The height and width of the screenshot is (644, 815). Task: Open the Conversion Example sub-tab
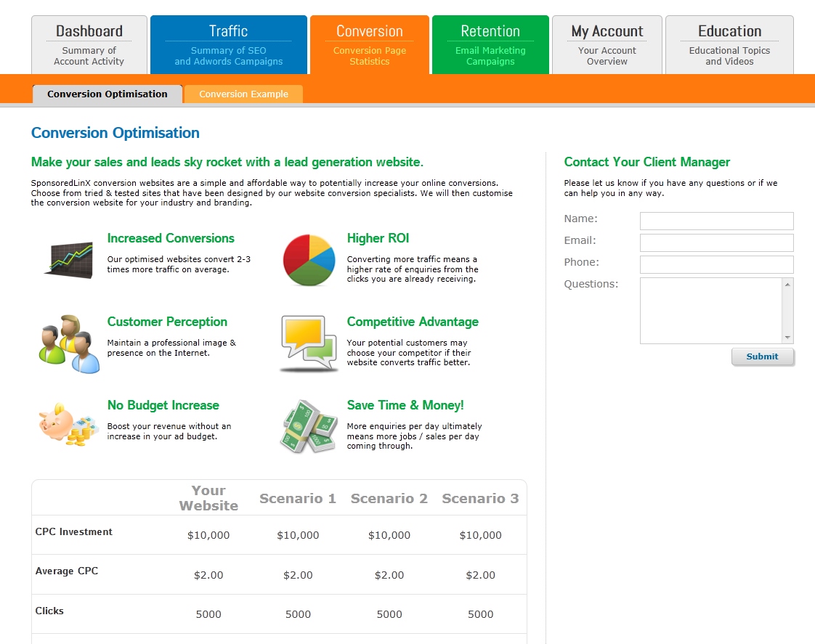point(243,94)
